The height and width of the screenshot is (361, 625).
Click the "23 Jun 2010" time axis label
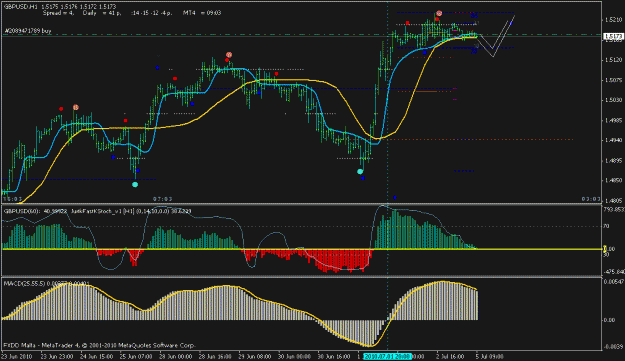click(17, 356)
